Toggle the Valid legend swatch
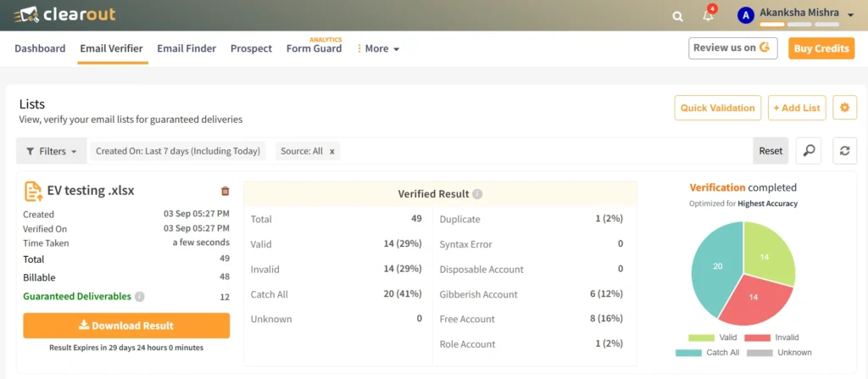Viewport: 868px width, 379px height. (x=701, y=337)
